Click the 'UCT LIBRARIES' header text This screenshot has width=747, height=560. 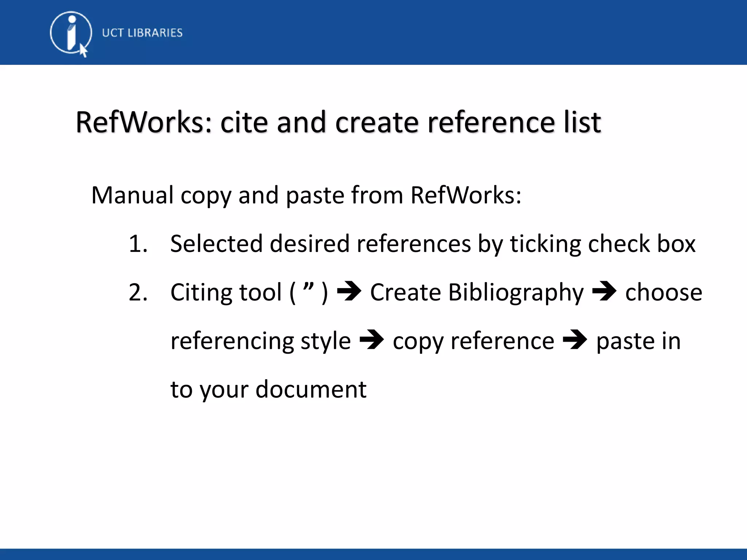tap(142, 33)
